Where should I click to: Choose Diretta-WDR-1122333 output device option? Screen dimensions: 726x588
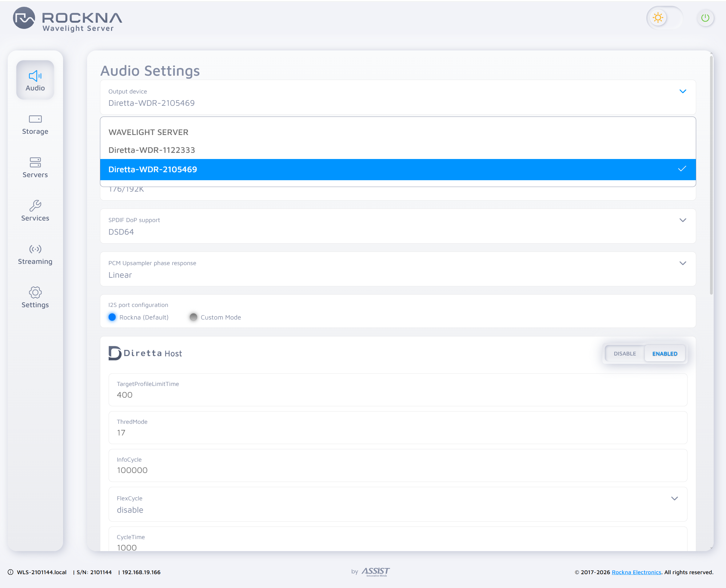tap(398, 150)
